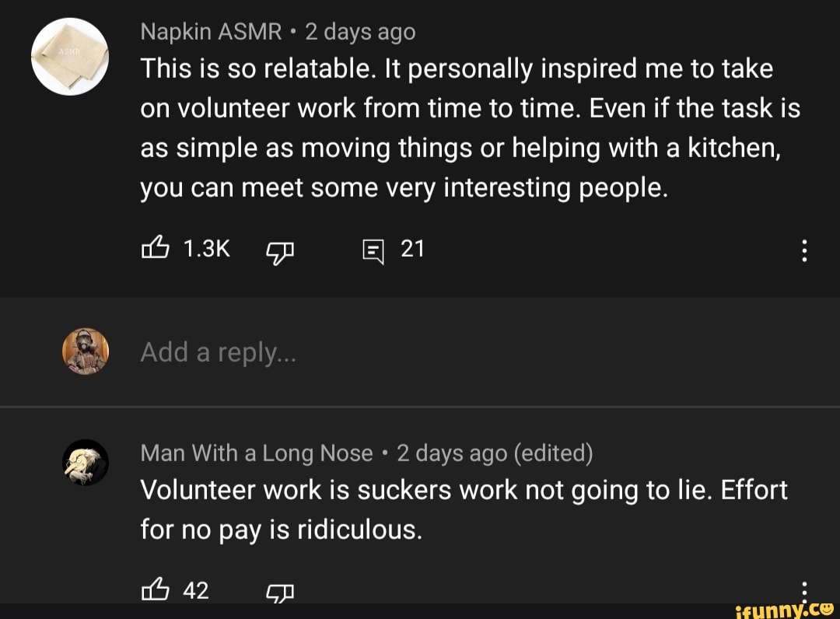
Task: Open Man With a Long Nose's avatar
Action: pyautogui.click(x=85, y=463)
